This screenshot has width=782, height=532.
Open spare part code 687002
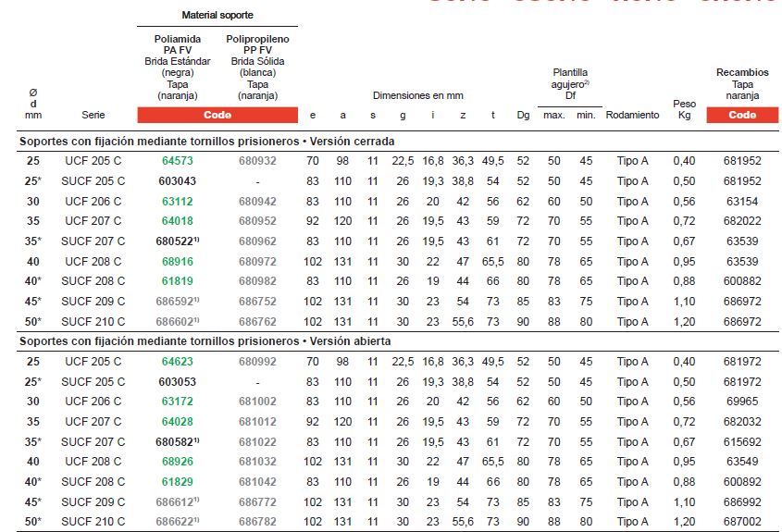pos(742,521)
